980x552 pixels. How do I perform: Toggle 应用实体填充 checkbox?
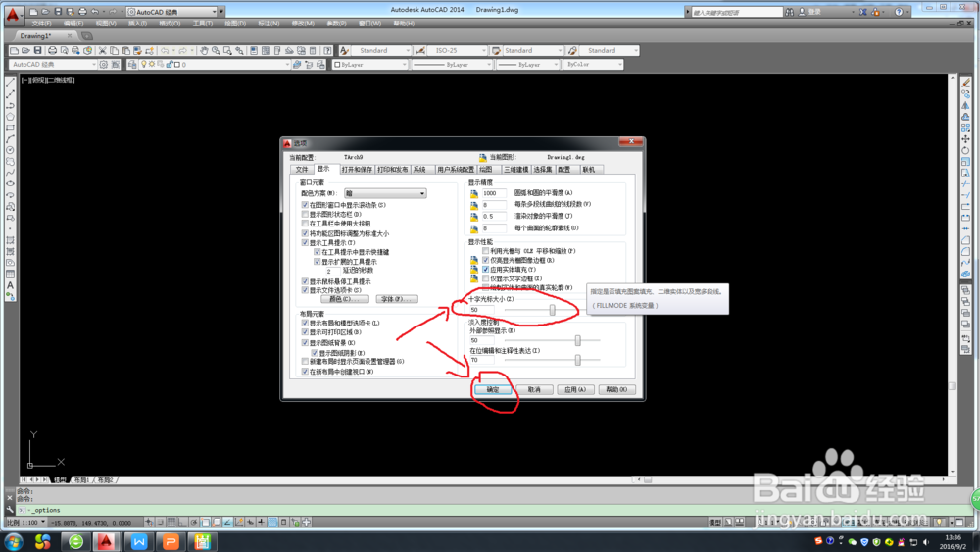(486, 270)
